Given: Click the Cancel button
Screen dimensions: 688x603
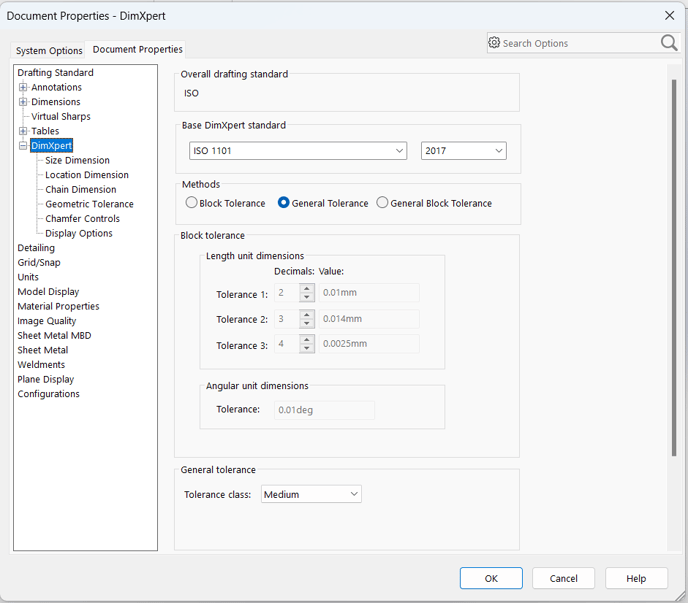Looking at the screenshot, I should pos(563,578).
